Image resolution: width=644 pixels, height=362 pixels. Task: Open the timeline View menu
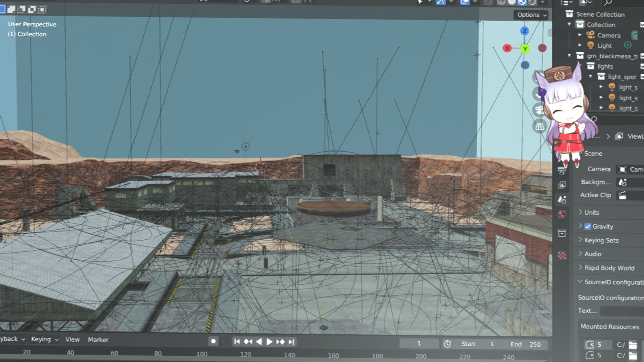click(x=72, y=340)
